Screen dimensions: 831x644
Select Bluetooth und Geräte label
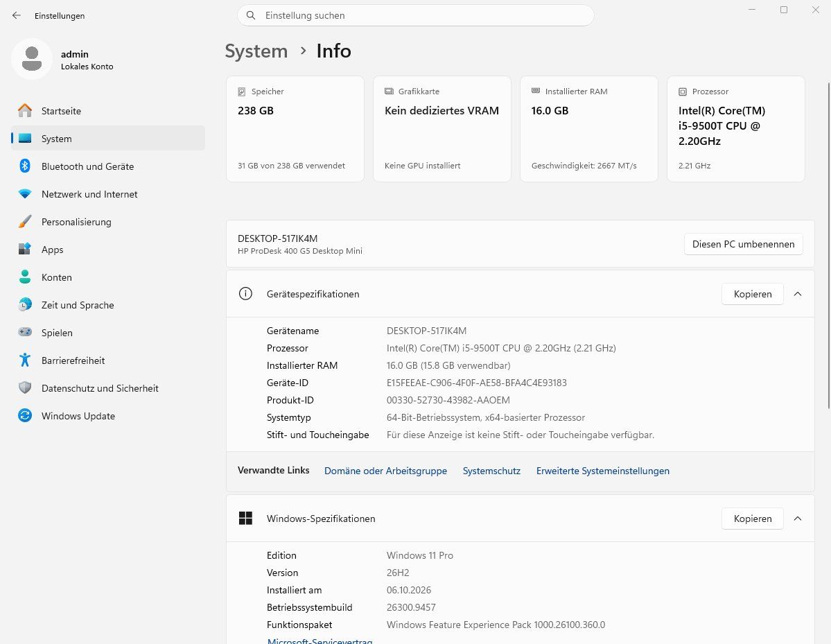coord(87,166)
